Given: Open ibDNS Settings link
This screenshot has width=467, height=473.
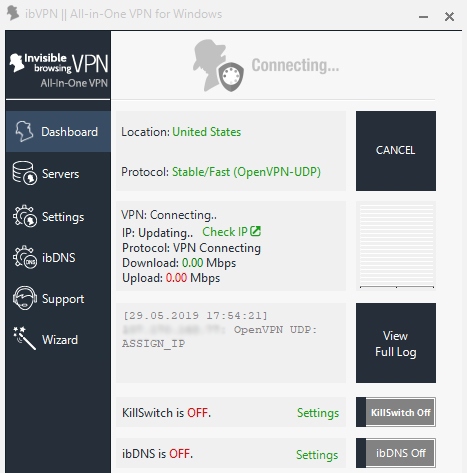Looking at the screenshot, I should pyautogui.click(x=317, y=454).
